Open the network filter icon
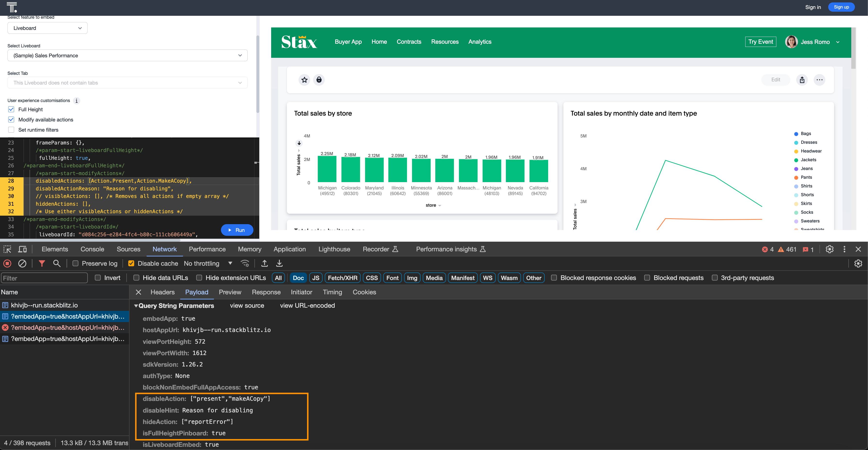 tap(42, 263)
